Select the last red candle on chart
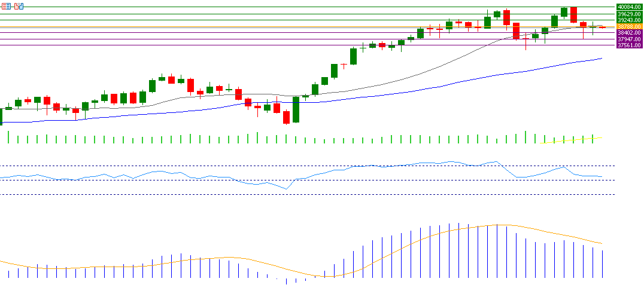 point(602,27)
